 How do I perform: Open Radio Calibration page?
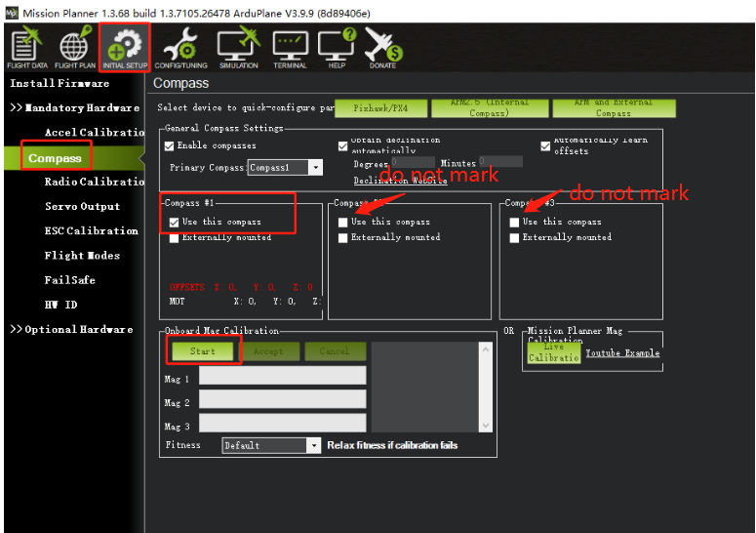point(94,182)
